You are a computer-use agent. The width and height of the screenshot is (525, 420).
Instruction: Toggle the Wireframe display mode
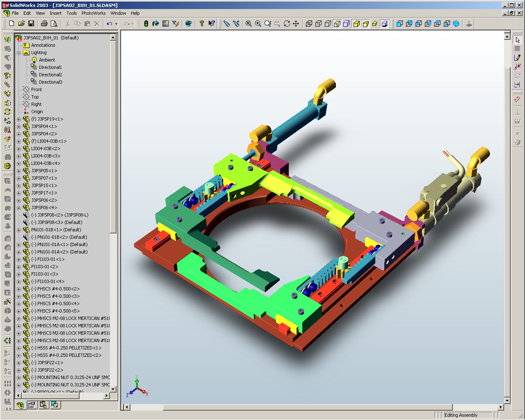309,24
